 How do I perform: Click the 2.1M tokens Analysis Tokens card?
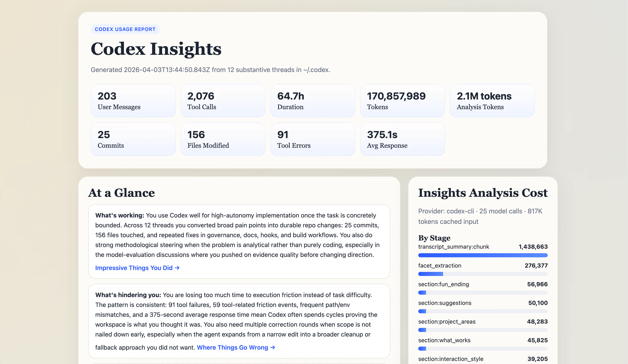click(x=492, y=101)
